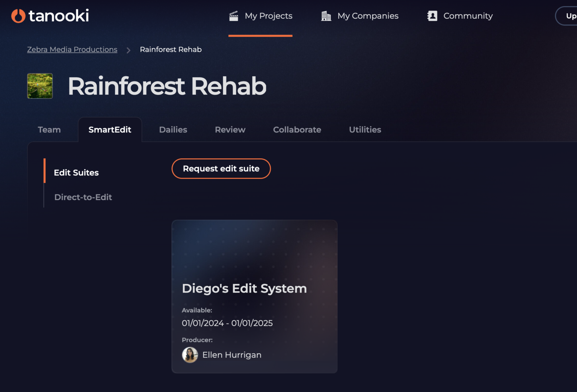This screenshot has height=392, width=577.
Task: Open Zebra Media Productions breadcrumb link
Action: coord(72,50)
